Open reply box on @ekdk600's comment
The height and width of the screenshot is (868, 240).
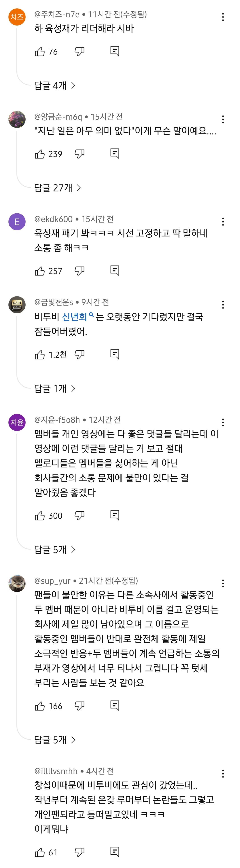tap(115, 270)
